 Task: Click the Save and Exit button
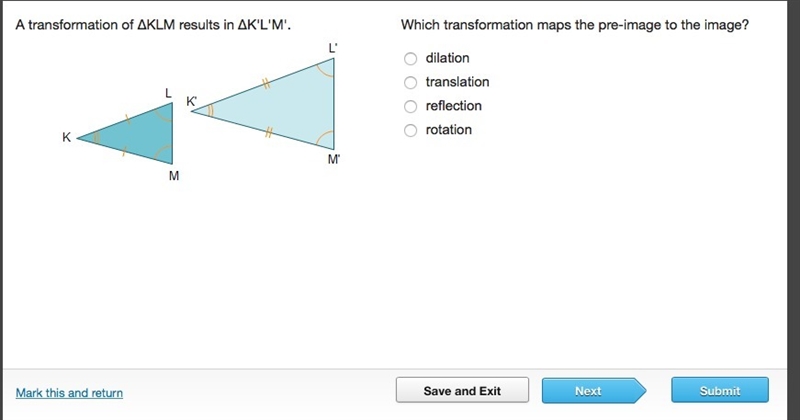coord(462,391)
